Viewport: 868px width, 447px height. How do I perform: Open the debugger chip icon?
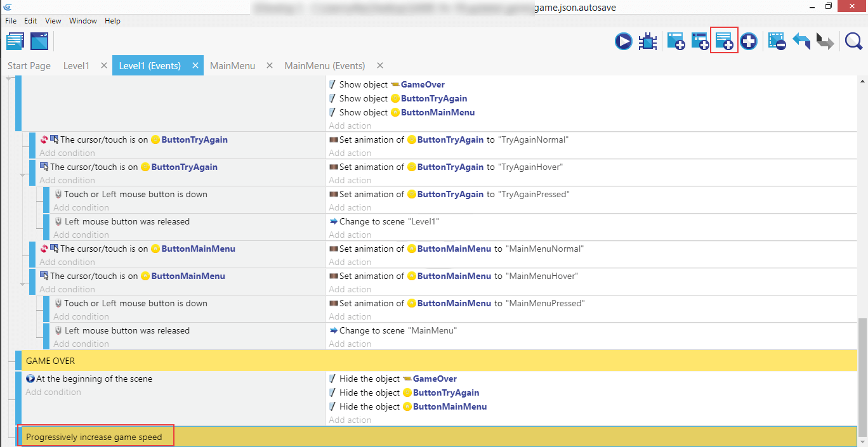point(648,42)
